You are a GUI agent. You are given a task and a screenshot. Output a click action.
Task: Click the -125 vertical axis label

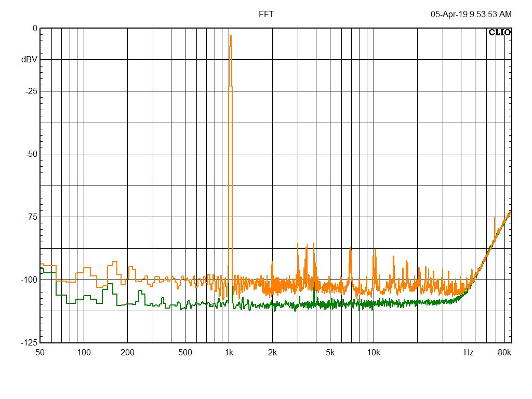[29, 342]
